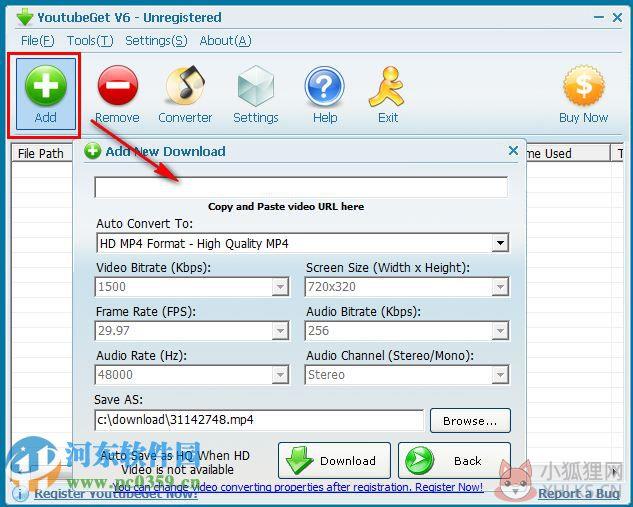The height and width of the screenshot is (507, 633).
Task: Click the 'Video Bitrate (Kbps):' label
Action: [153, 268]
